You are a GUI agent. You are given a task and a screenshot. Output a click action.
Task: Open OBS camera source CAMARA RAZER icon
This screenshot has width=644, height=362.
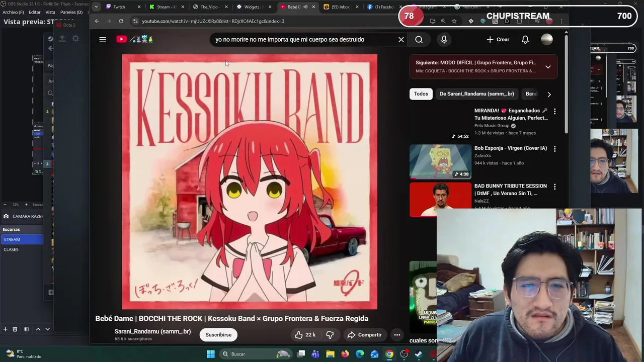pyautogui.click(x=6, y=216)
